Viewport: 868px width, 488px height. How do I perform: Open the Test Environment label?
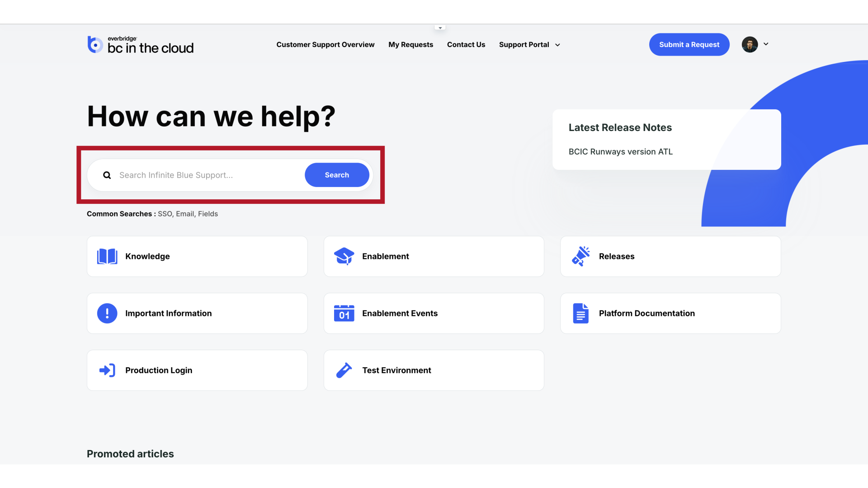396,370
